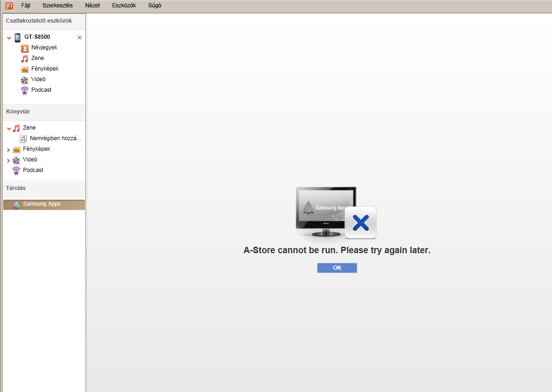Viewport: 552px width, 392px height.
Task: Click the OK button on error message
Action: (x=337, y=268)
